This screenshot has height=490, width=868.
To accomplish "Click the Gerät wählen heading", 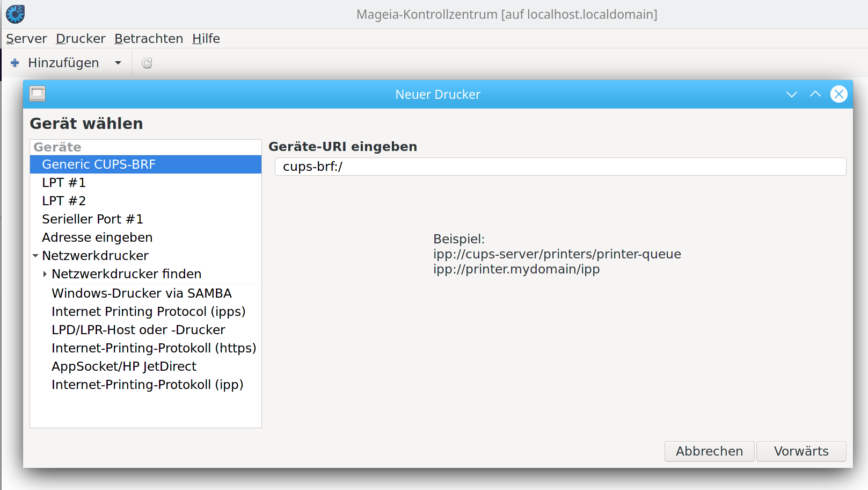I will coord(86,124).
